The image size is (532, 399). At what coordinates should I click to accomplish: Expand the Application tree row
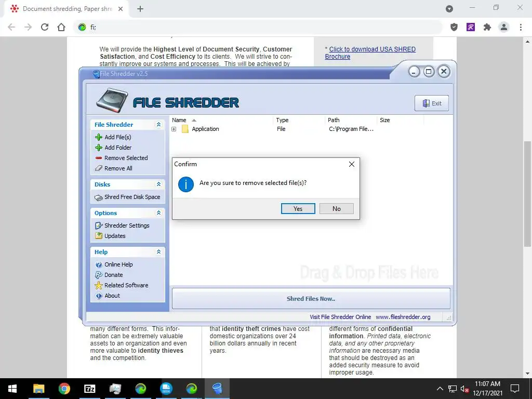point(174,129)
